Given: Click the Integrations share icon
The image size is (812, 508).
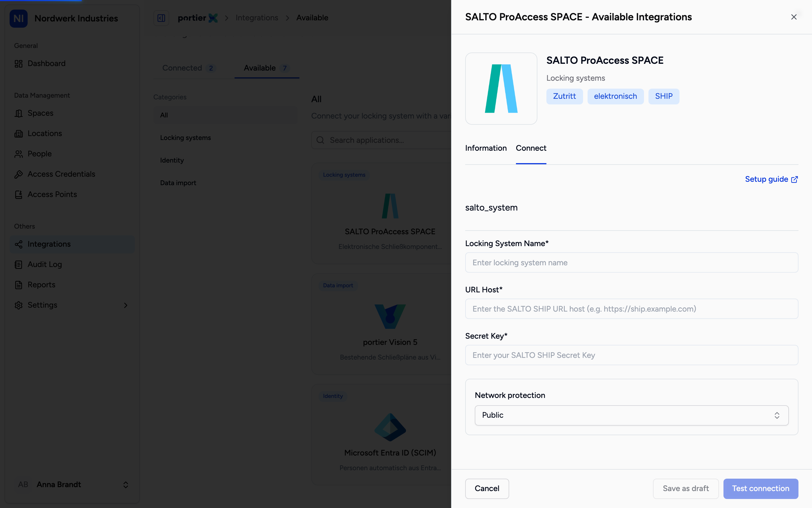Looking at the screenshot, I should click(x=18, y=244).
